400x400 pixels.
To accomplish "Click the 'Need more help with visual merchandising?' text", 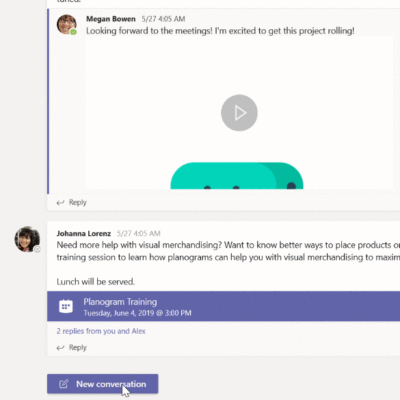I will pos(139,245).
